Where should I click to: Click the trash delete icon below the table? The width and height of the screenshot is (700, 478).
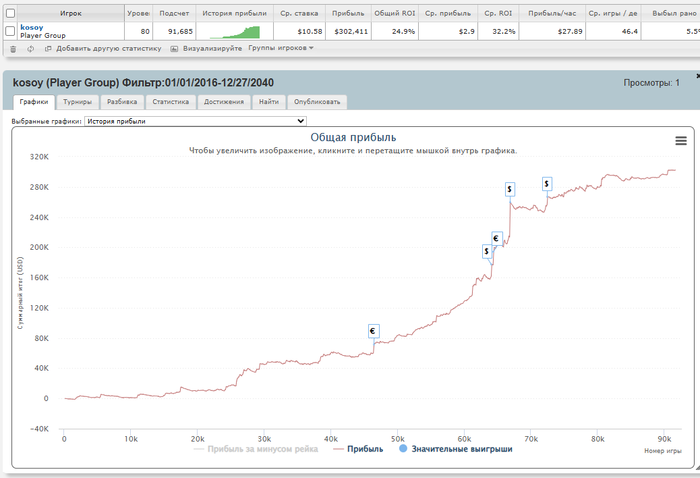[13, 49]
